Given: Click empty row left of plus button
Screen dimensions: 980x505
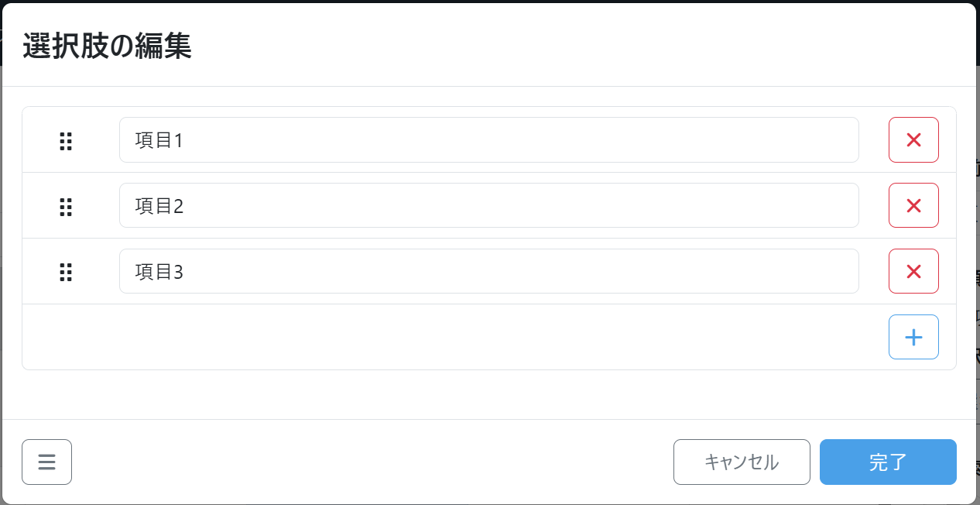Looking at the screenshot, I should point(449,337).
